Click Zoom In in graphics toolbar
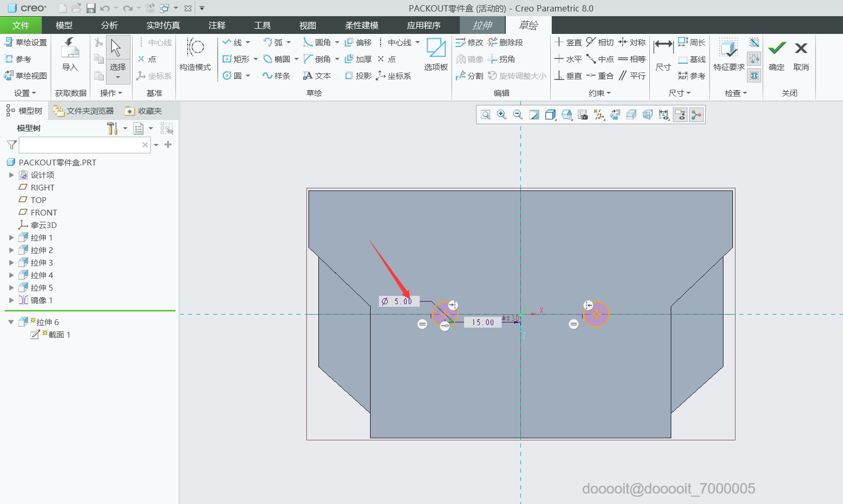Viewport: 843px width, 504px height. [x=502, y=115]
